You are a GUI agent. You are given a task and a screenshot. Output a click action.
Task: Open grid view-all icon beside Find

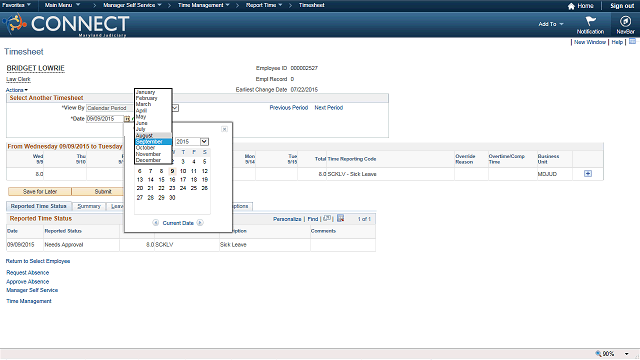(327, 218)
